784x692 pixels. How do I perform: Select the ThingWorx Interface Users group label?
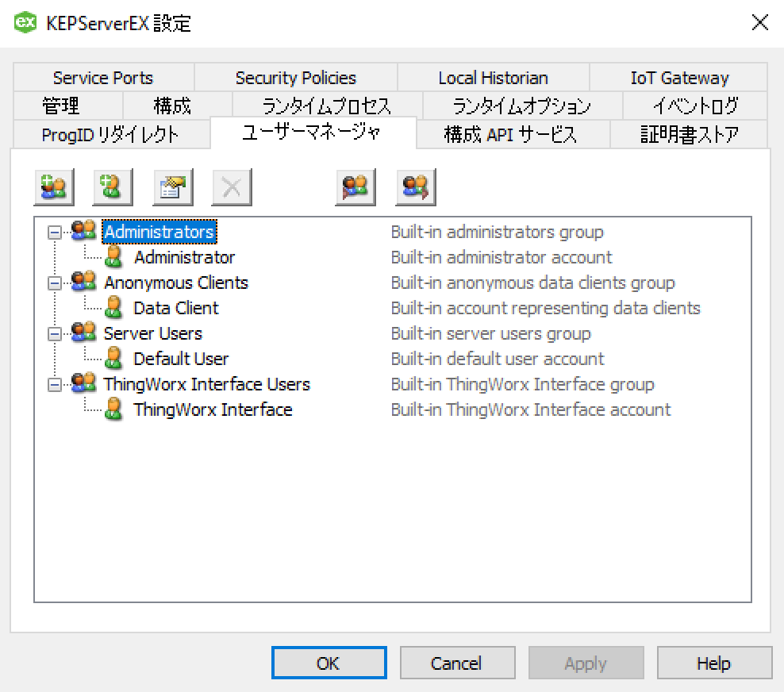206,384
